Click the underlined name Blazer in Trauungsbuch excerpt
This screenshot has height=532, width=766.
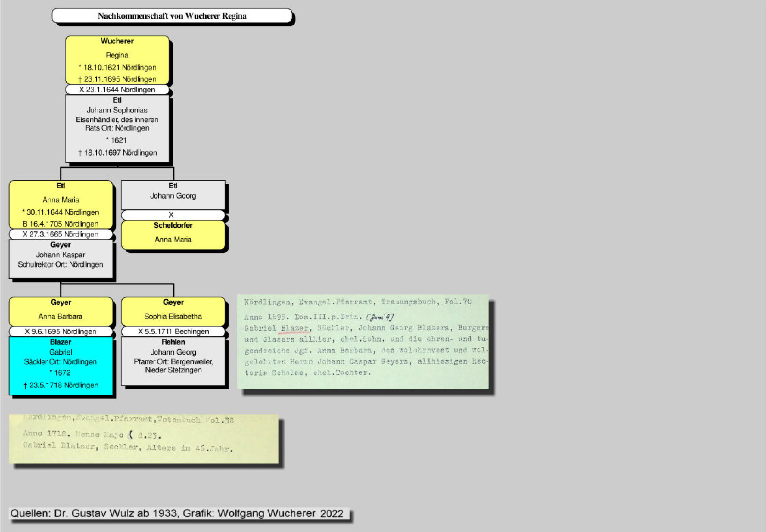point(294,328)
